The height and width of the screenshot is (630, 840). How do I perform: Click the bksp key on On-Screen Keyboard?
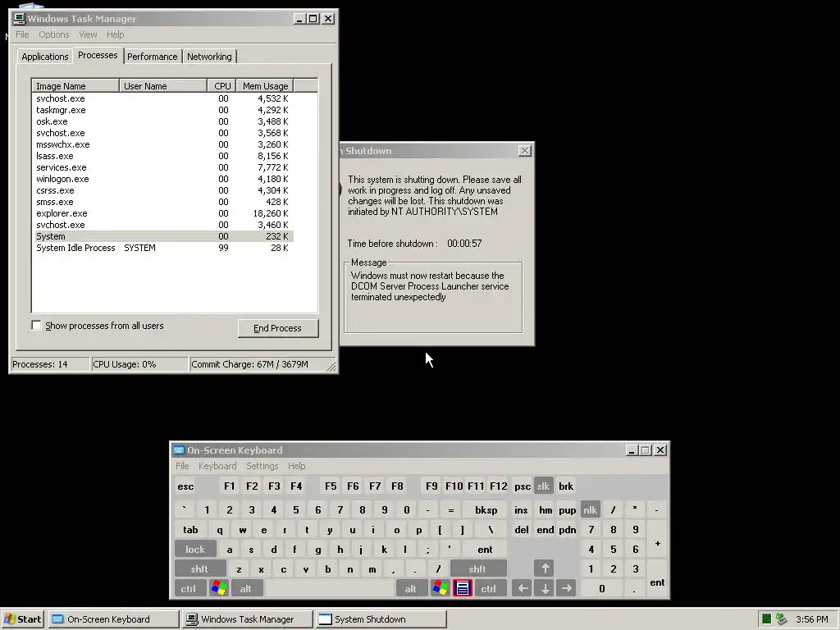(486, 510)
